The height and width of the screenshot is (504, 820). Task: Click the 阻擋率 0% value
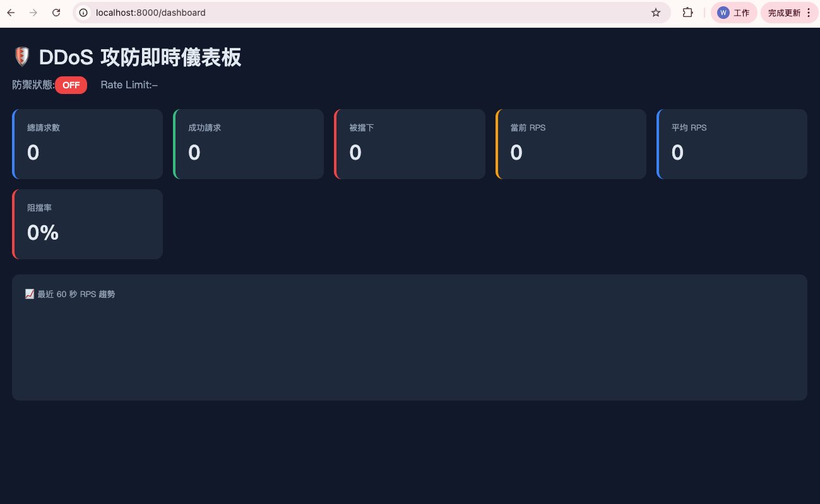[43, 233]
